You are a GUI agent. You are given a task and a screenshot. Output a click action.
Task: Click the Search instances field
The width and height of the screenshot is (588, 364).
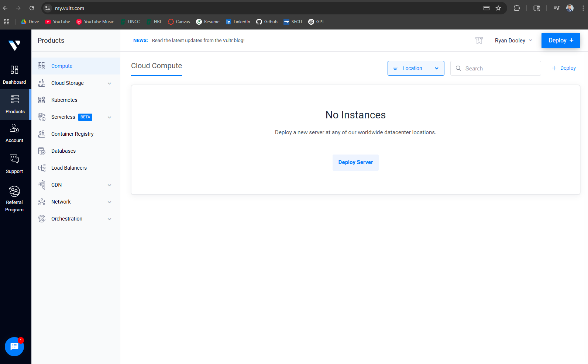pyautogui.click(x=496, y=68)
